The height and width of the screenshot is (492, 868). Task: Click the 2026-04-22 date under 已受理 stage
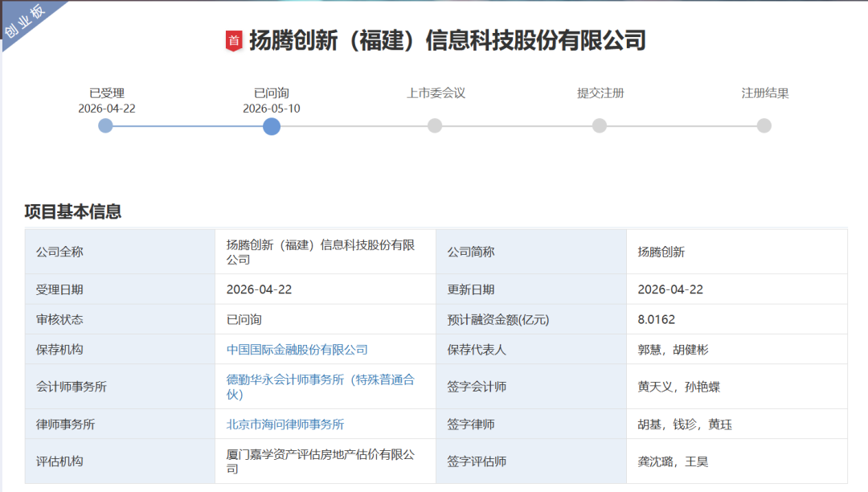tap(107, 109)
